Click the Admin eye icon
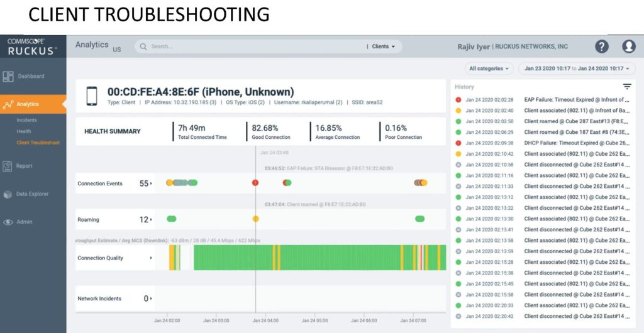This screenshot has width=644, height=333. coord(8,222)
